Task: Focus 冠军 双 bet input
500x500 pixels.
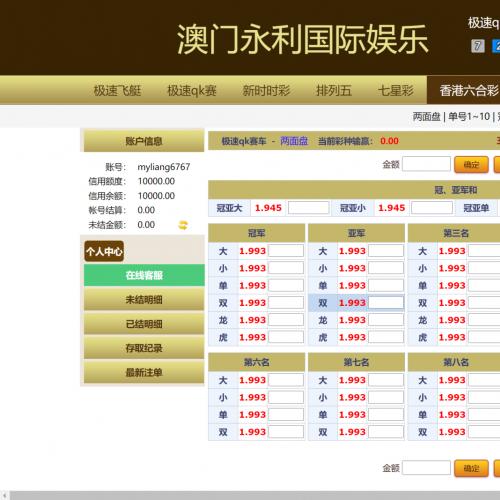Action: [x=286, y=303]
